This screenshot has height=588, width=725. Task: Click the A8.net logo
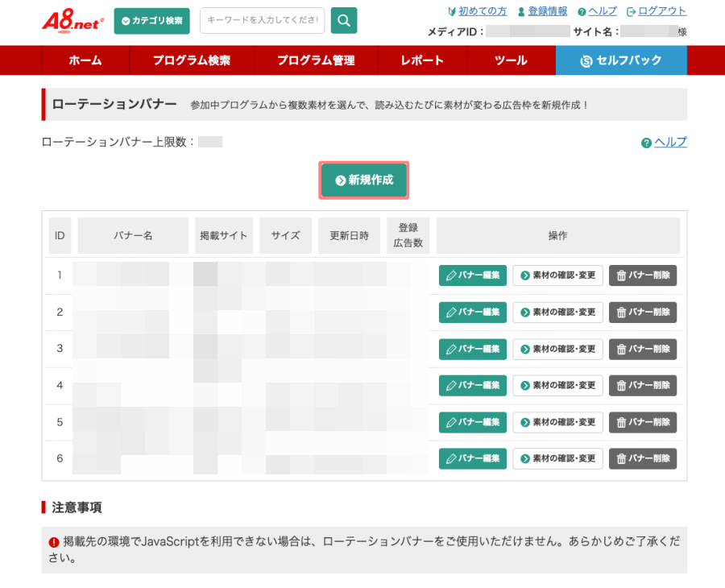(x=72, y=20)
